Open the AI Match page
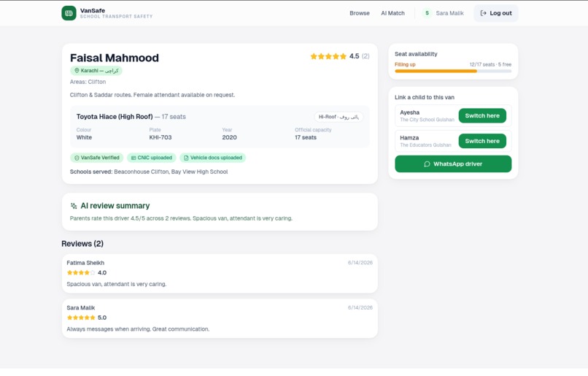The width and height of the screenshot is (588, 376). point(392,13)
